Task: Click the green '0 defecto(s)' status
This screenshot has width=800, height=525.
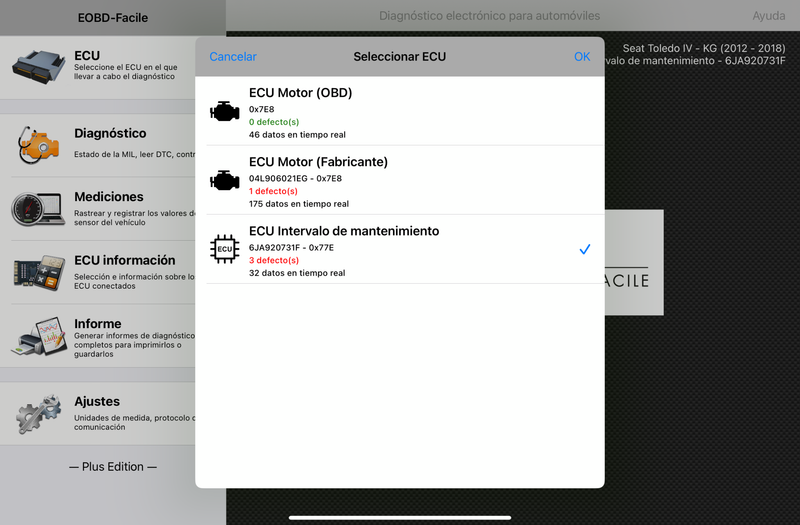Action: coord(274,122)
